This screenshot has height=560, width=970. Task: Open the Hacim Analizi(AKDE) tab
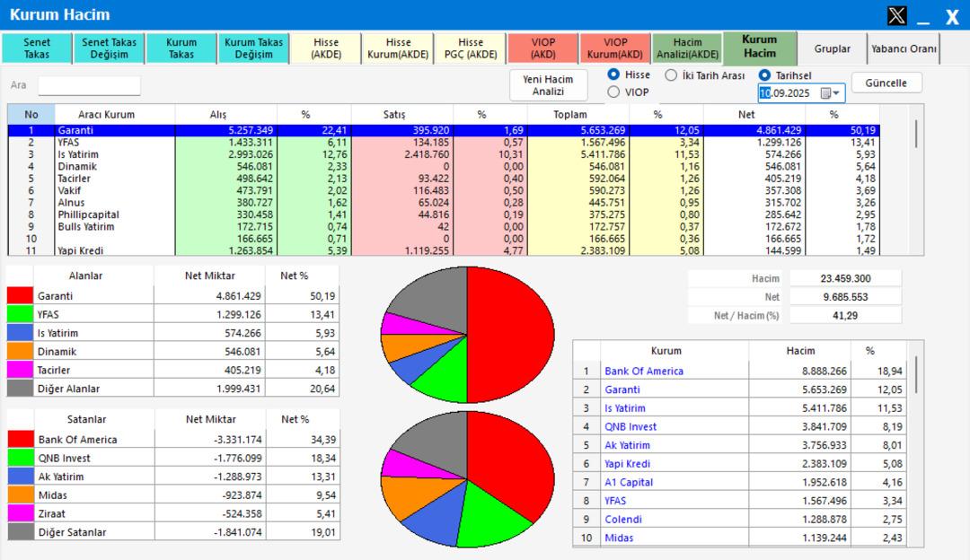[x=687, y=48]
